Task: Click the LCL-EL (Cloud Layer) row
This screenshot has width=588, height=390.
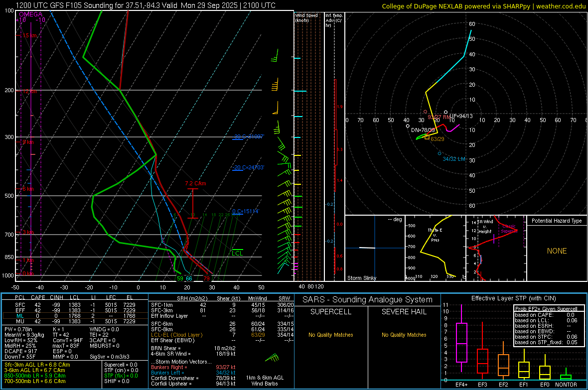Action: (222, 335)
